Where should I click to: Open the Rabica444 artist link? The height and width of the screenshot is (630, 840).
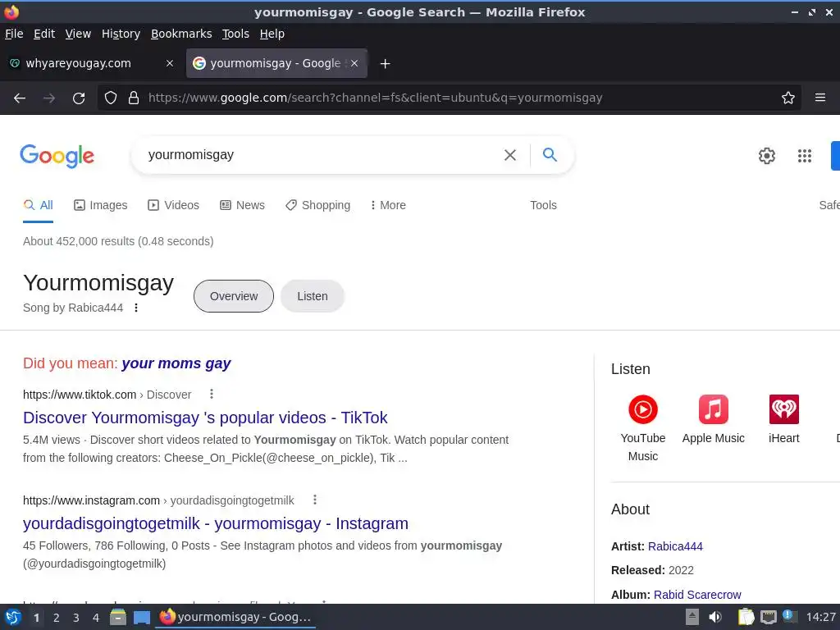point(675,546)
